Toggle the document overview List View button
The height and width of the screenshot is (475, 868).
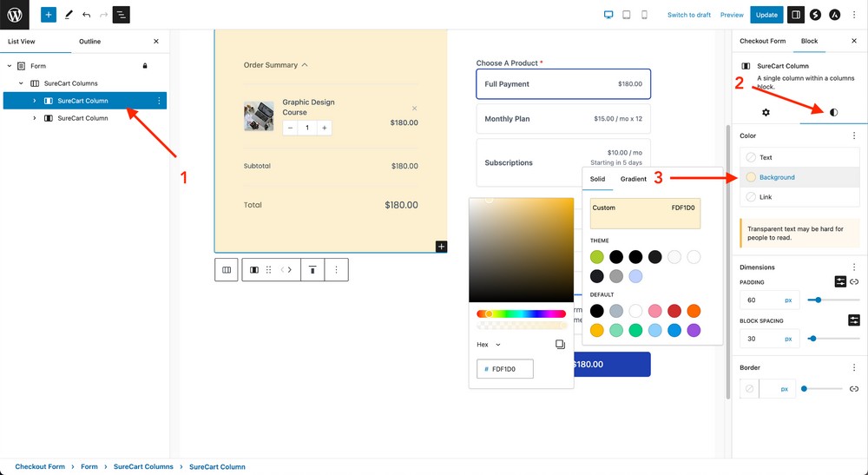(x=122, y=15)
